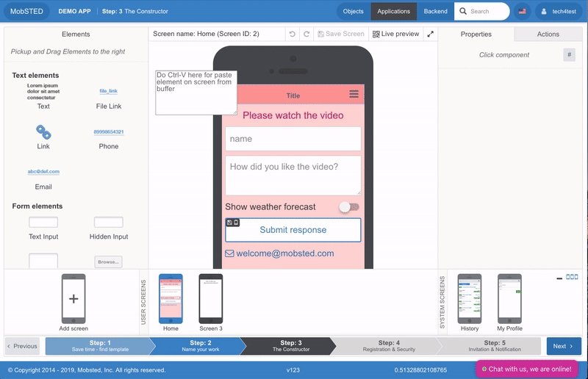
Task: Click the undo arrow icon
Action: click(293, 34)
